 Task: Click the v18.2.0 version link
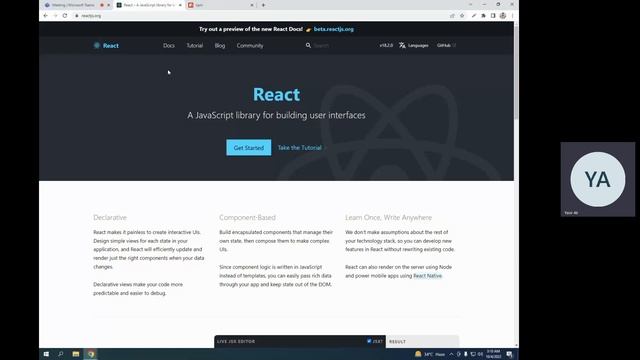point(386,45)
